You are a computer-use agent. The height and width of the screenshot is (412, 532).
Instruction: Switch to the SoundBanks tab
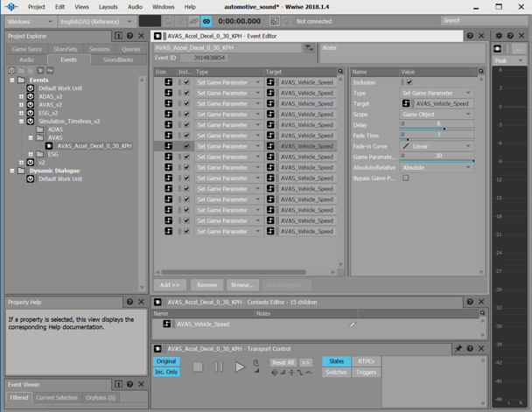click(x=118, y=59)
